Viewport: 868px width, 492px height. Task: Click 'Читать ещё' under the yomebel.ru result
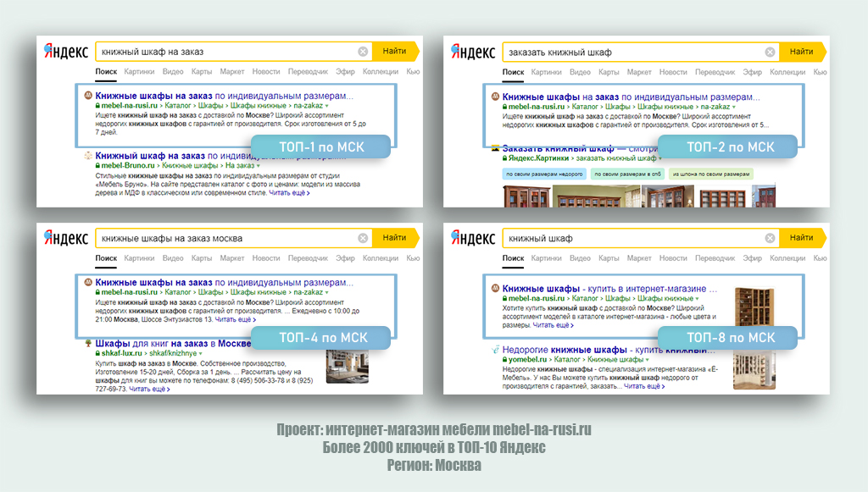pyautogui.click(x=644, y=386)
